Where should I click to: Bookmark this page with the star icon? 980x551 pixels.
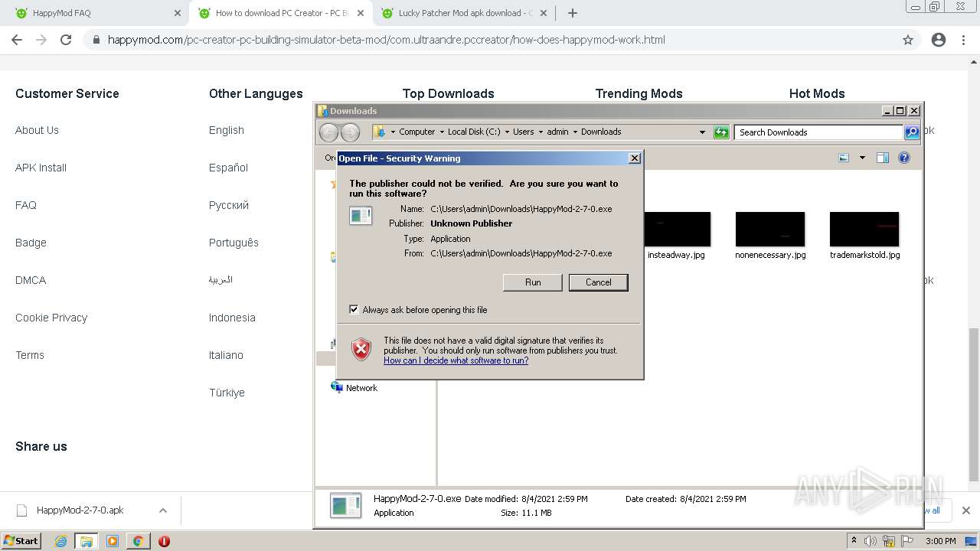908,40
